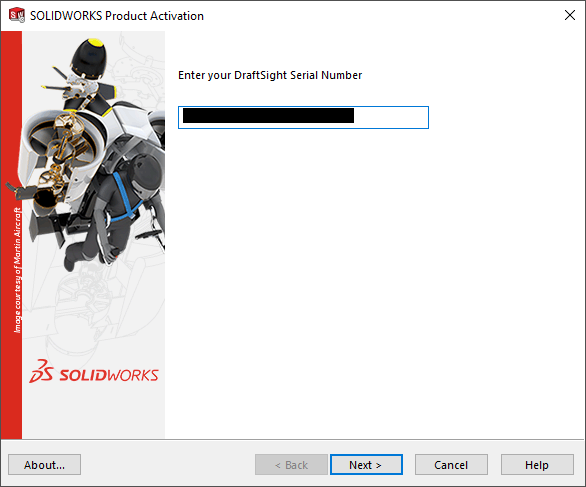The image size is (586, 487).
Task: Click the red vertical stripe on left
Action: pyautogui.click(x=11, y=235)
